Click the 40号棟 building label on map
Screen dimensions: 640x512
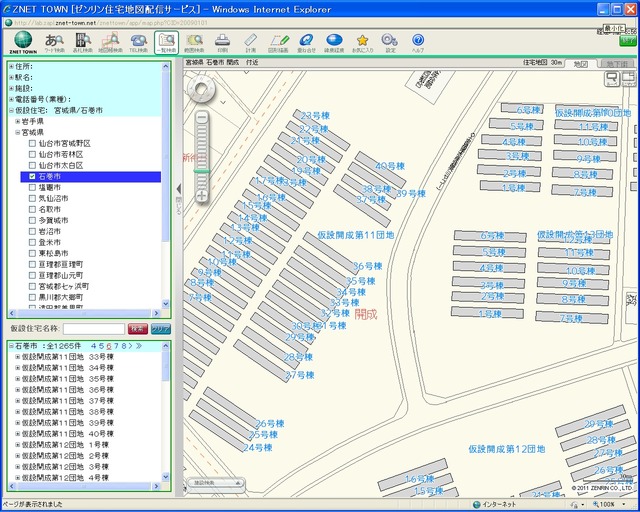(x=390, y=166)
